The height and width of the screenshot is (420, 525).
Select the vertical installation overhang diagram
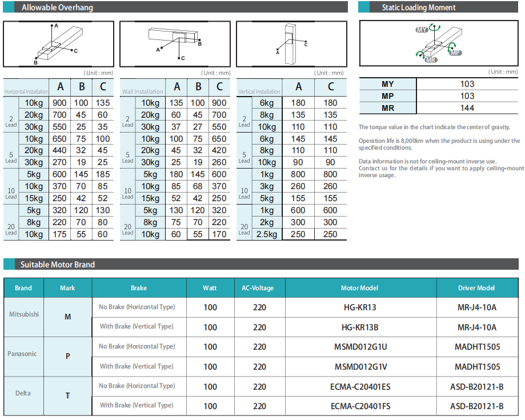point(291,44)
